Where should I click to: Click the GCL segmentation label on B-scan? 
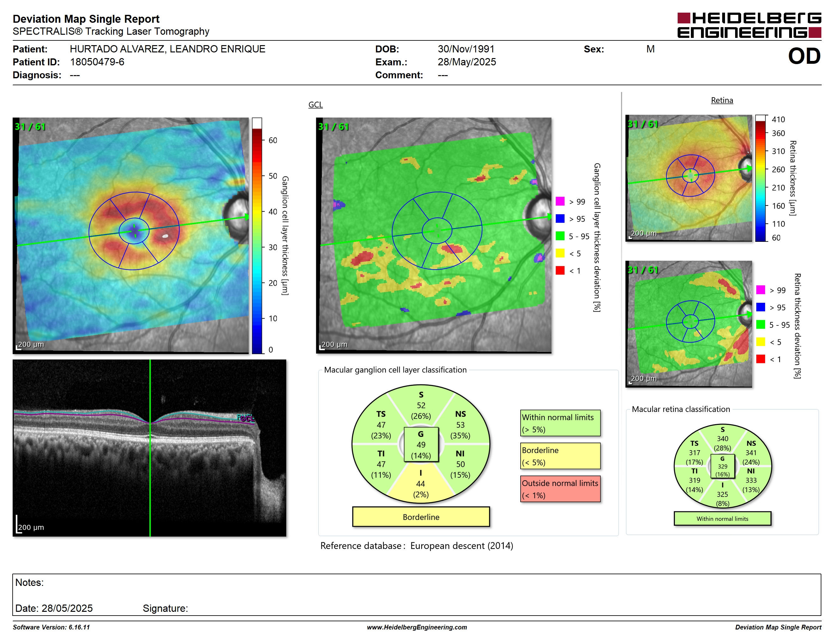[247, 419]
